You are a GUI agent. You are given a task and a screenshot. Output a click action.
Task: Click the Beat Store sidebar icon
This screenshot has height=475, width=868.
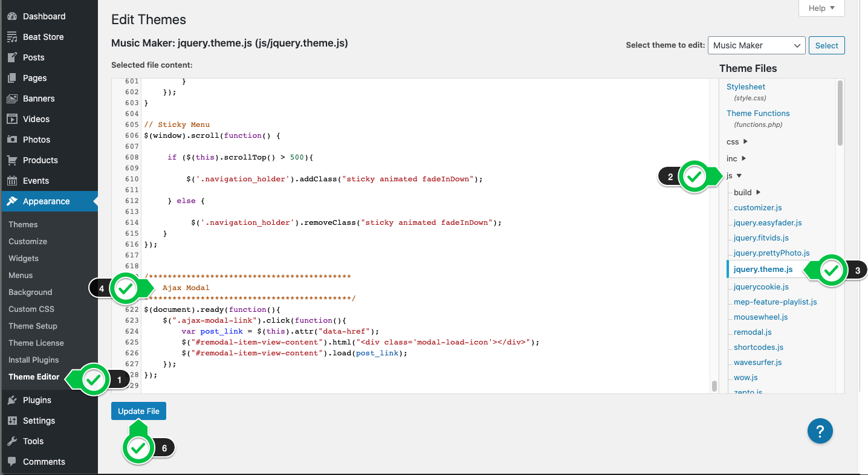click(x=12, y=37)
